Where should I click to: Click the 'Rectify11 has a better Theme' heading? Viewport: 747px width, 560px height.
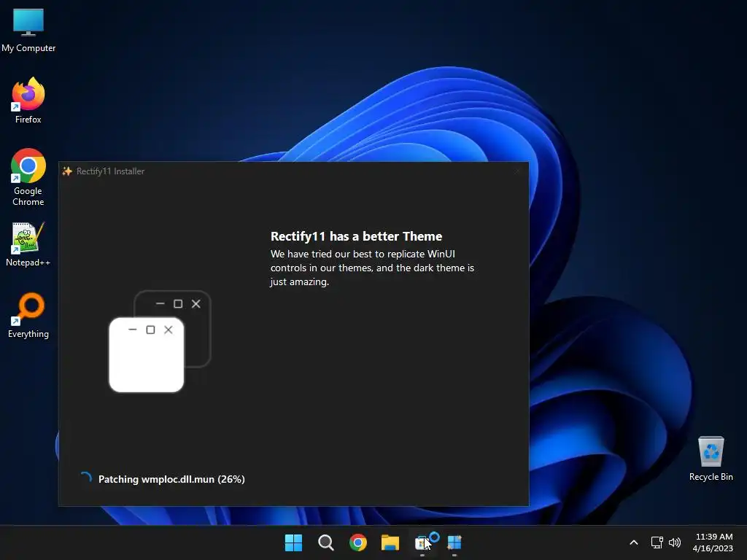pyautogui.click(x=356, y=236)
